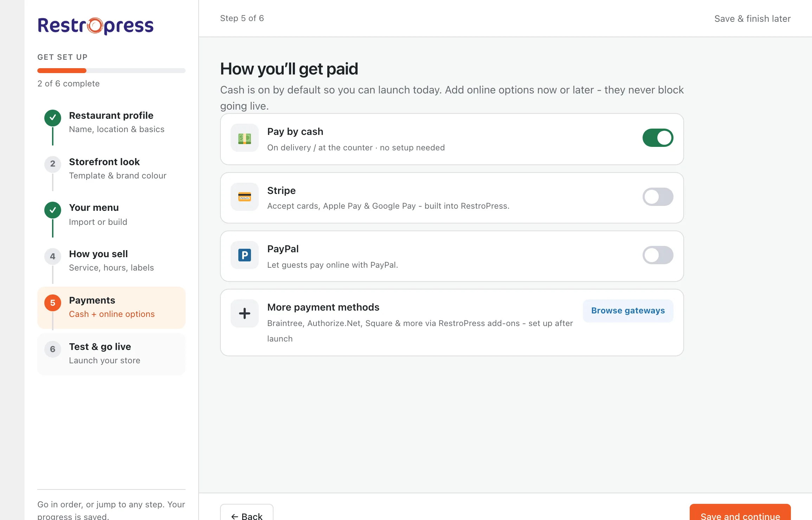Click the 2 of 6 complete text
Viewport: 812px width, 520px height.
[x=69, y=84]
